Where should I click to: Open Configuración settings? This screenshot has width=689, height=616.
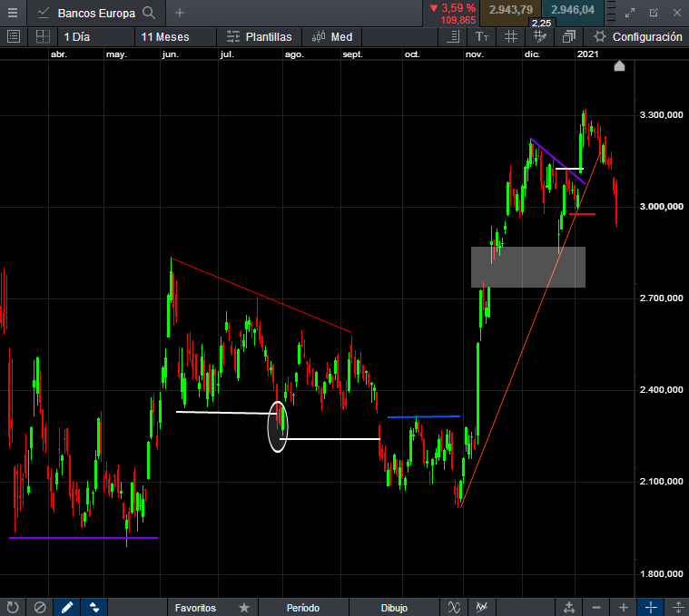637,37
